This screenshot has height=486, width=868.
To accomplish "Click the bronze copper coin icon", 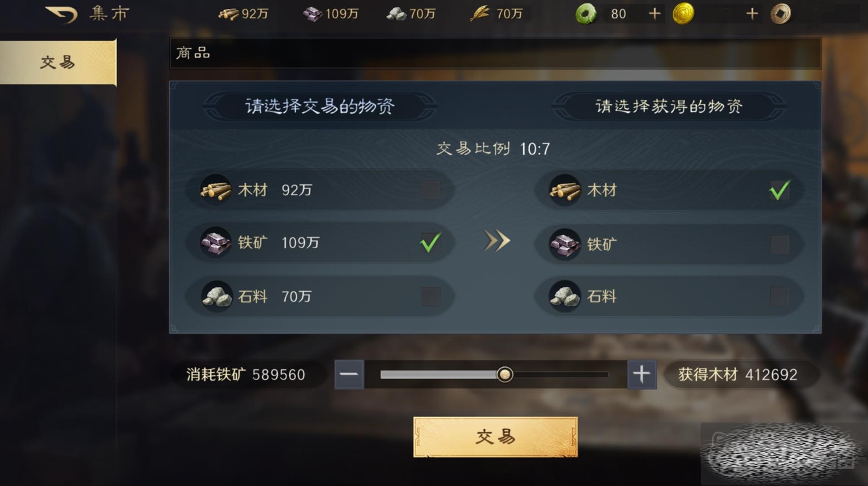I will point(780,14).
